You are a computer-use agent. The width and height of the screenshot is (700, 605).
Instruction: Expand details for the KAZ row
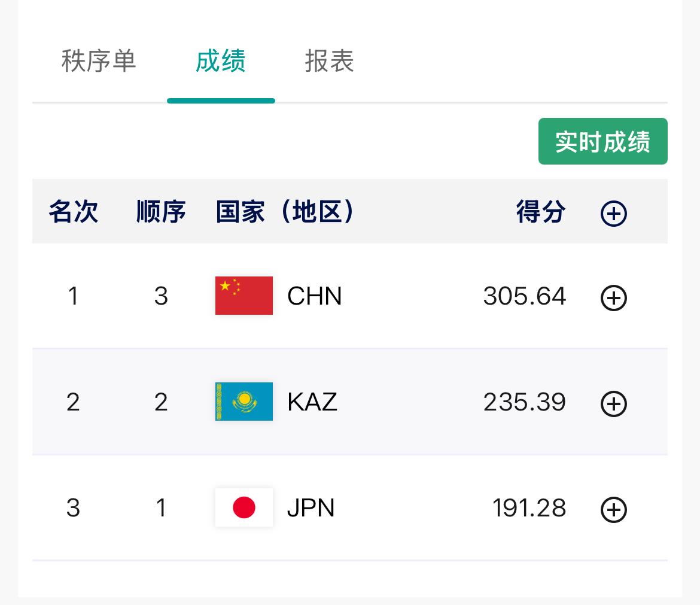tap(613, 404)
